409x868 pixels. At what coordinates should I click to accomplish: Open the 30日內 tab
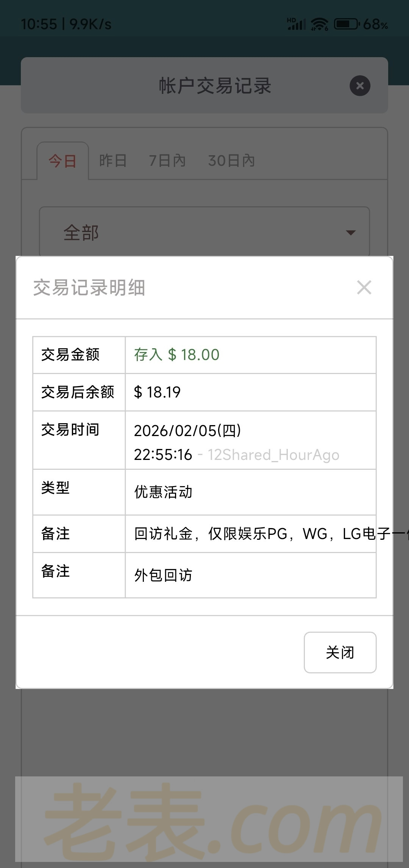coord(231,161)
